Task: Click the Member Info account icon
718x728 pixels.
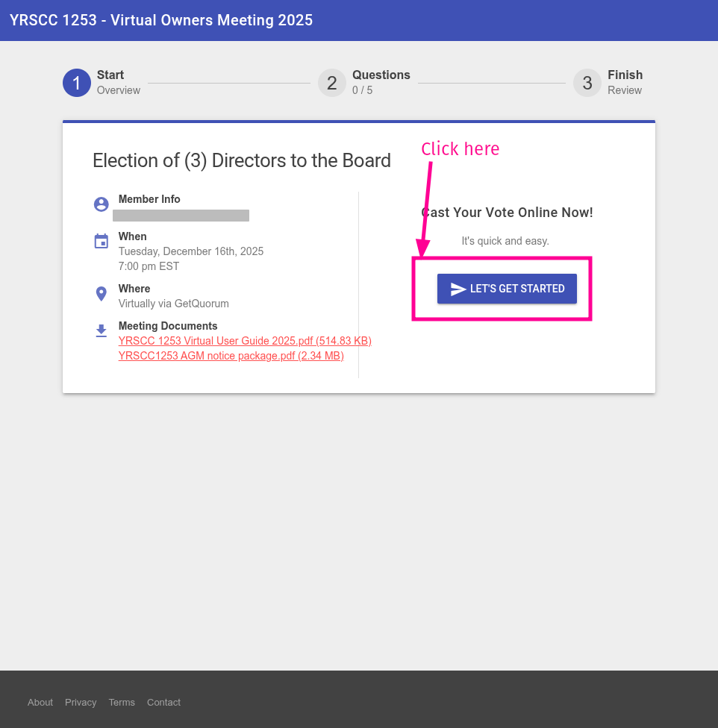Action: pos(102,204)
